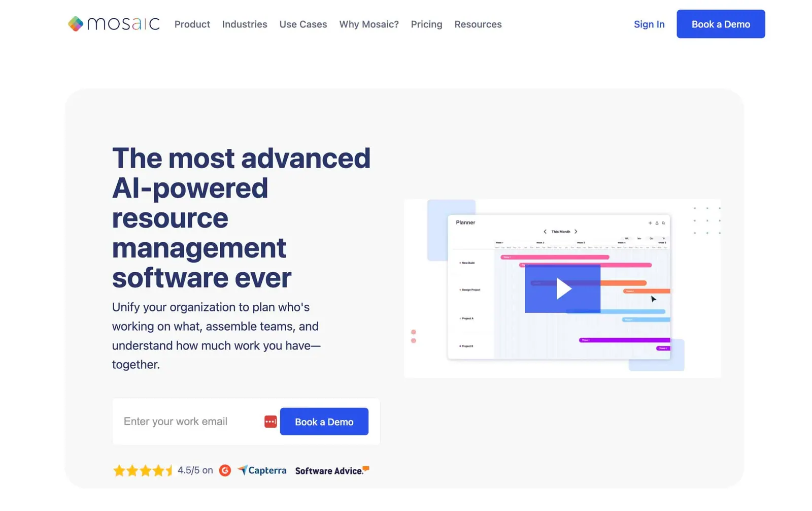The width and height of the screenshot is (812, 511).
Task: Click the Sign In link
Action: tap(649, 24)
